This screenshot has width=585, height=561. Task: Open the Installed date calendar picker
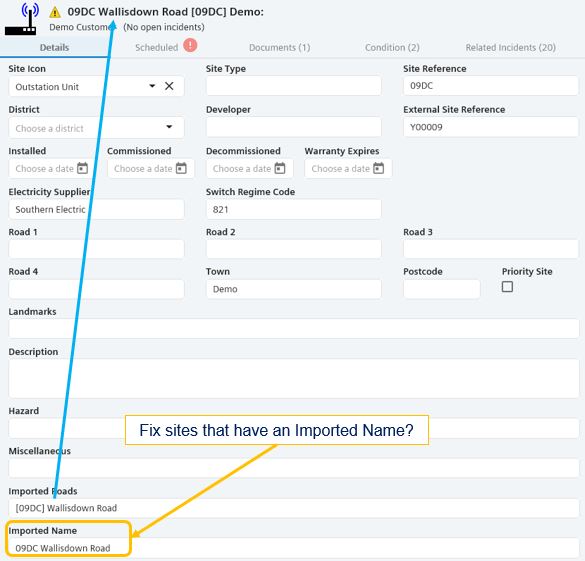pos(82,168)
